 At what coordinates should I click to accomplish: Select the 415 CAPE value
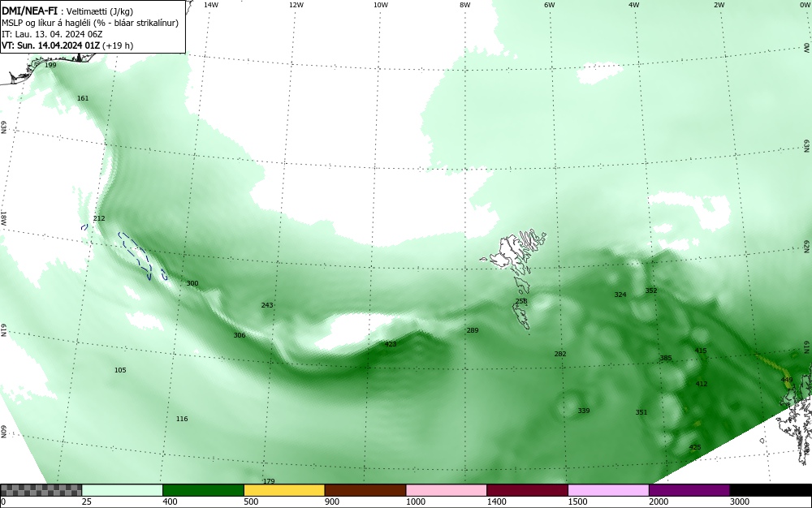701,351
